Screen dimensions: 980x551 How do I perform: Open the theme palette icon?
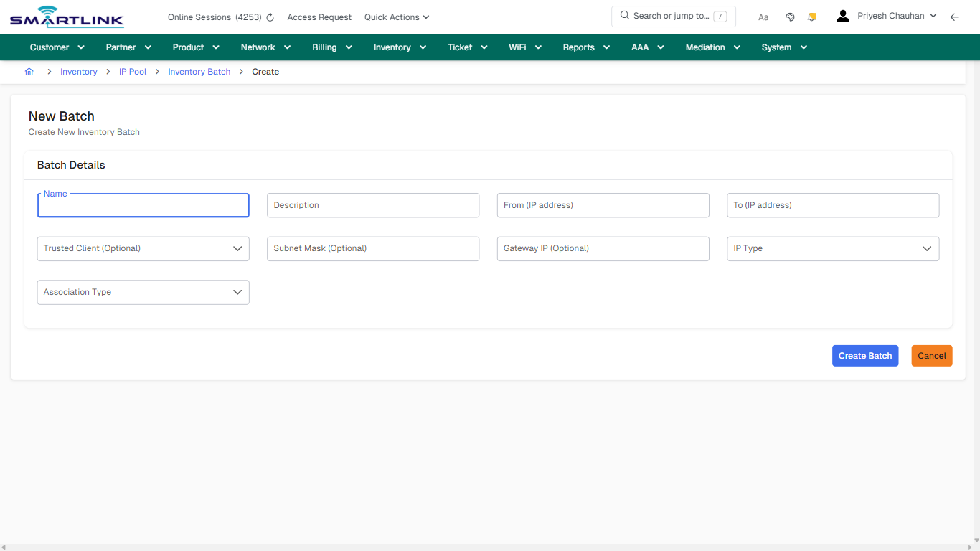point(790,16)
